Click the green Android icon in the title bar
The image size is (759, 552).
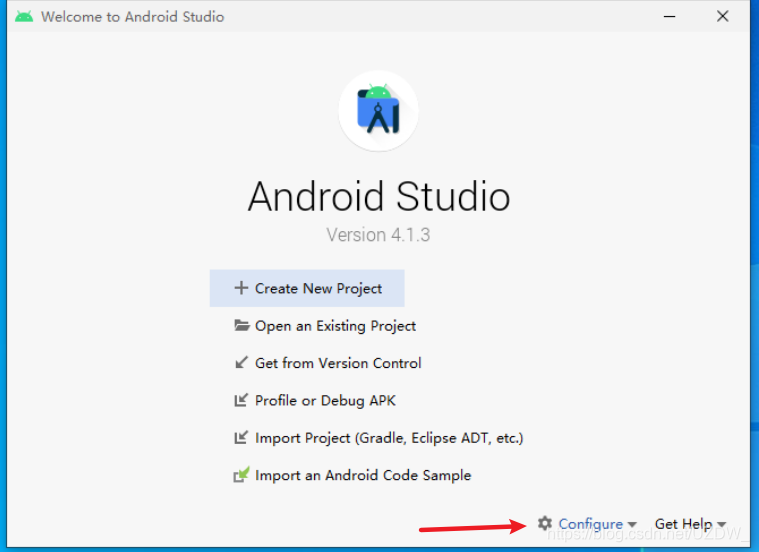coord(24,16)
